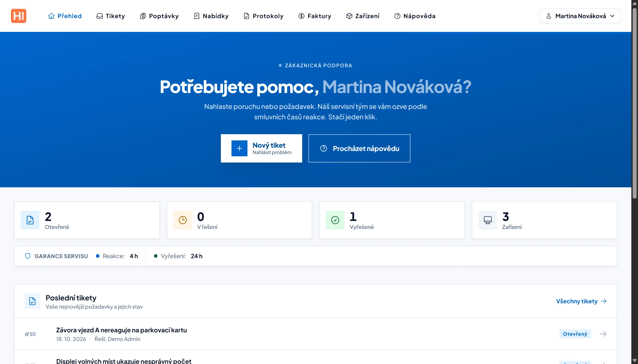Screen dimensions: 638x364
Task: Click the Otevřený status badge of ticket #50
Action: click(575, 334)
